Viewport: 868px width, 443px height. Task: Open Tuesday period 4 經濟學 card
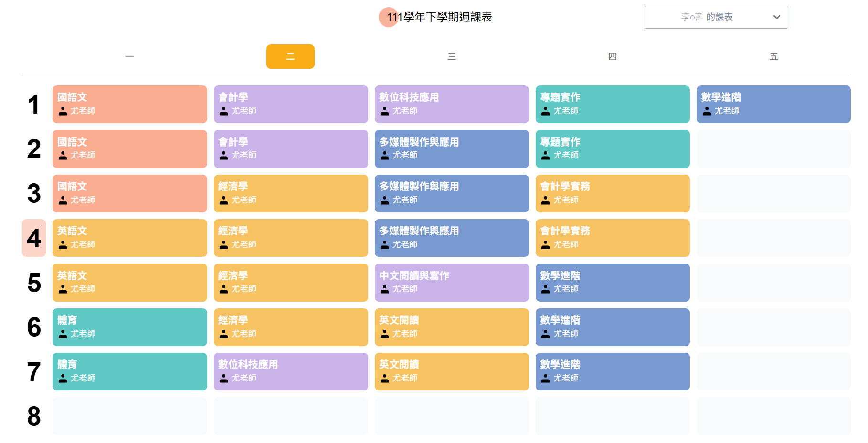pos(291,238)
